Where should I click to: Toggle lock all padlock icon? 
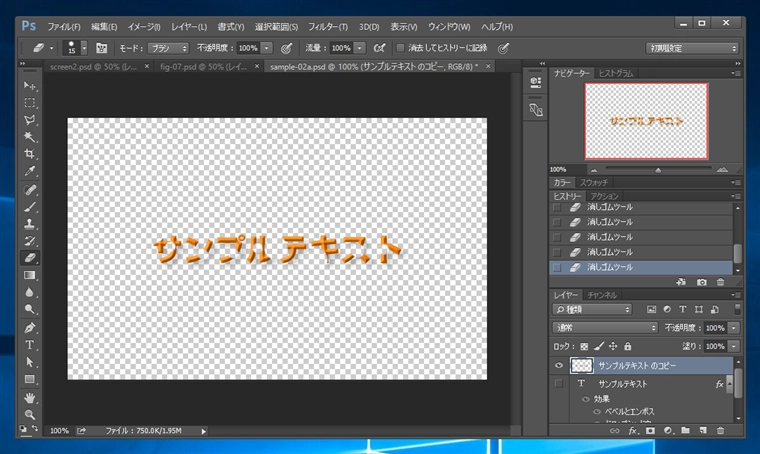[x=628, y=346]
